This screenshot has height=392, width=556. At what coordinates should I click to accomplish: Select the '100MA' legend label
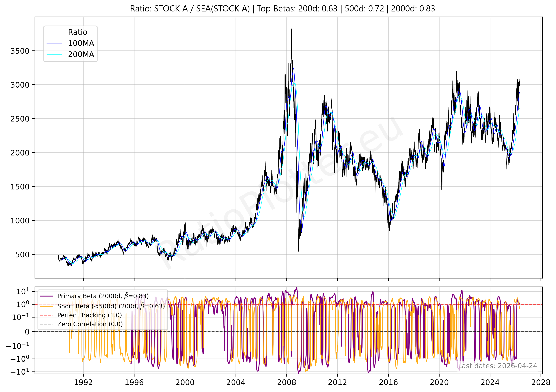[x=81, y=43]
